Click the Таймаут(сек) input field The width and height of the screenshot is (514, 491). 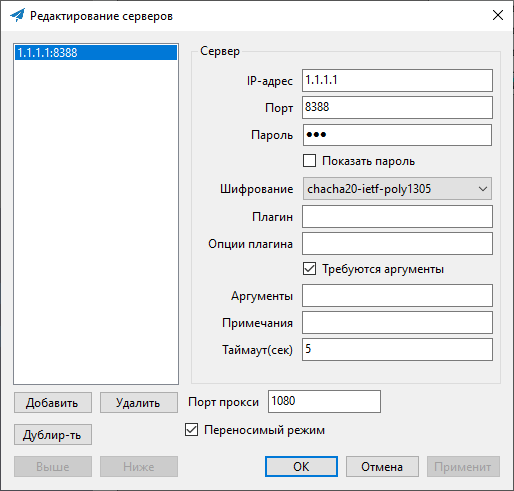pos(397,349)
